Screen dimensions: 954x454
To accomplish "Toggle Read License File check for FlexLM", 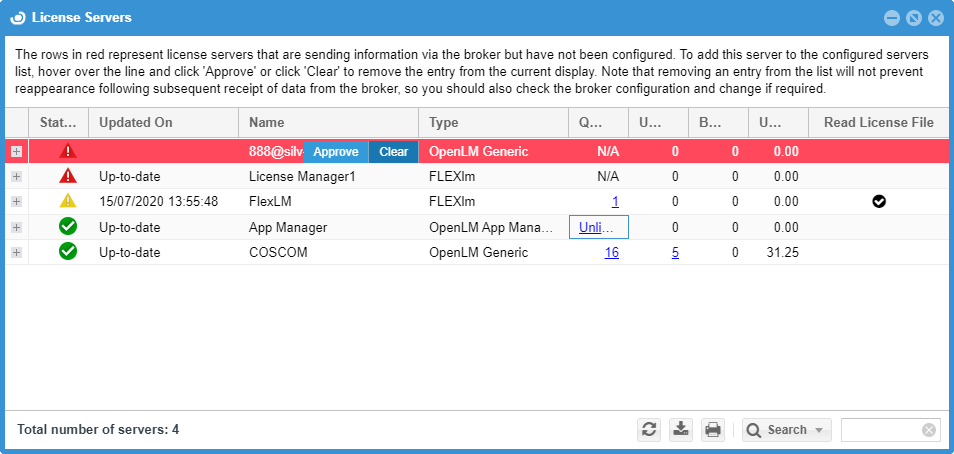I will pyautogui.click(x=878, y=201).
